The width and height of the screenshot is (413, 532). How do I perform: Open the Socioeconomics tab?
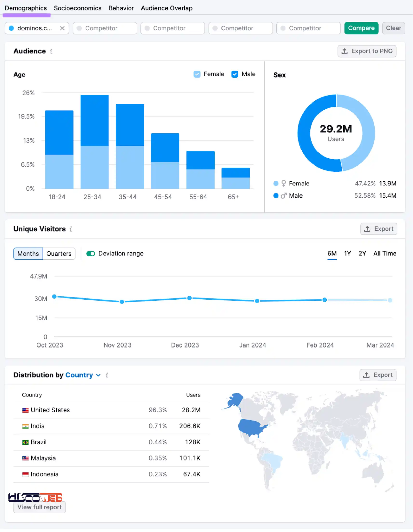(x=78, y=8)
